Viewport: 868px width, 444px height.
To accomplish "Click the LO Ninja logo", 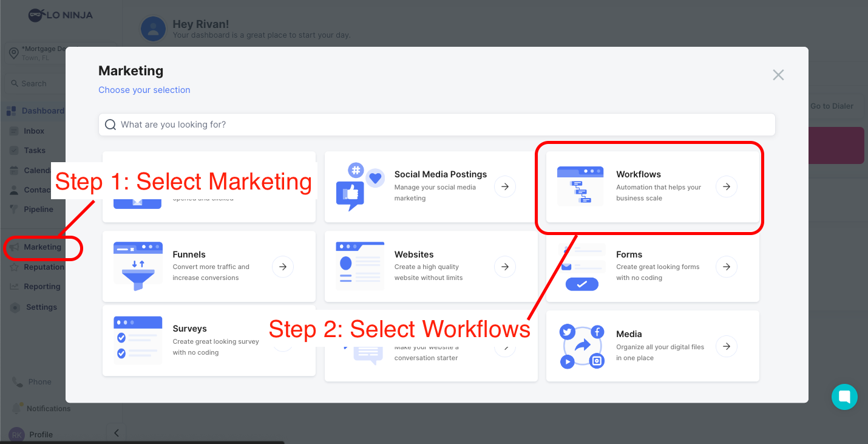I will click(x=60, y=15).
